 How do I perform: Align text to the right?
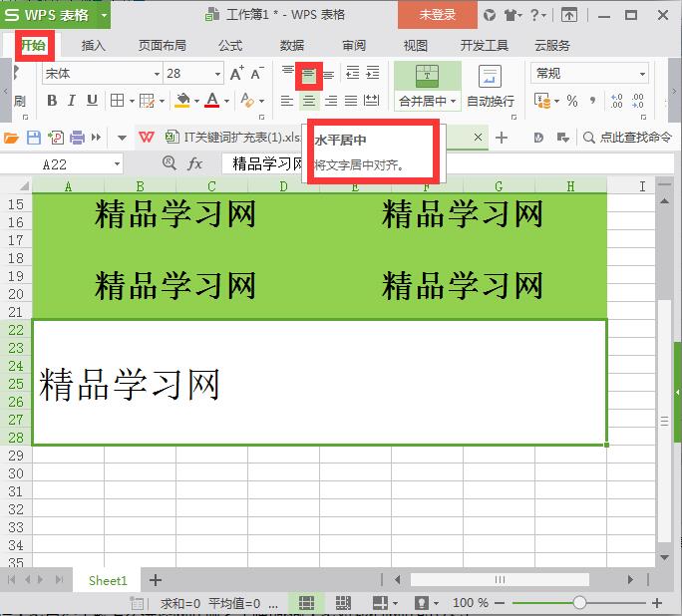pyautogui.click(x=331, y=101)
